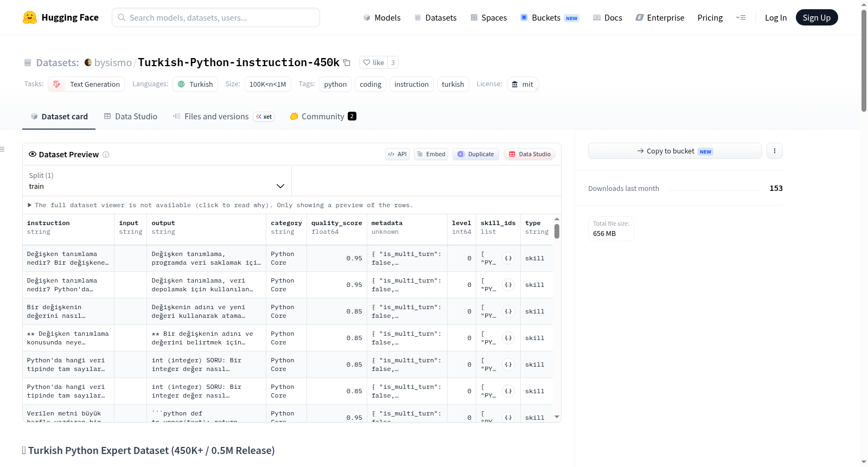Open the Spaces nav item
Viewport: 868px width, 467px height.
pos(488,17)
